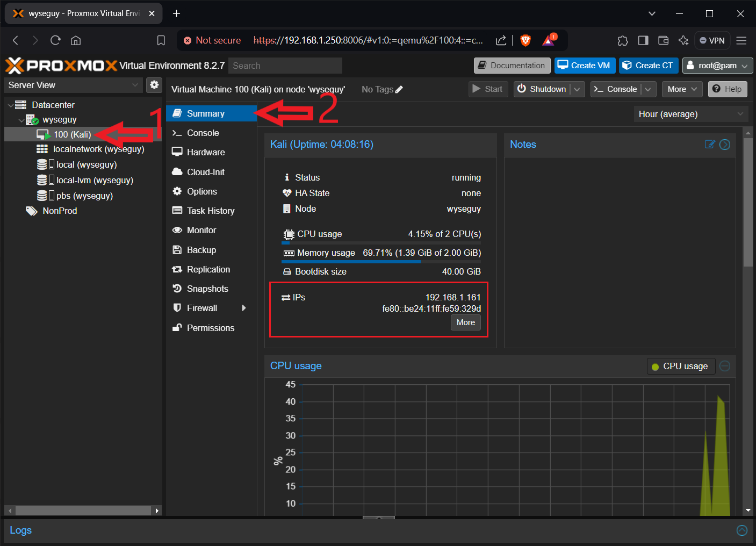
Task: Select localnetwork (wyseguy) in tree
Action: click(x=83, y=149)
